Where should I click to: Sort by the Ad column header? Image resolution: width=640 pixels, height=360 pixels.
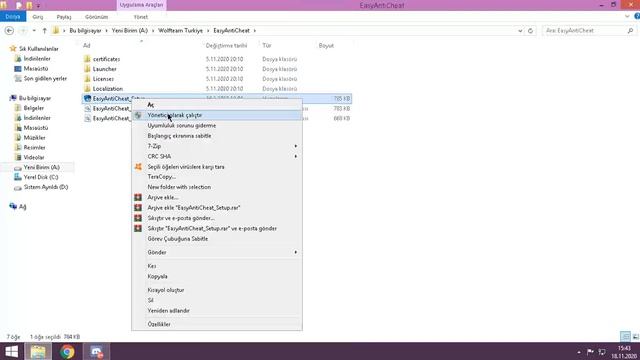87,46
